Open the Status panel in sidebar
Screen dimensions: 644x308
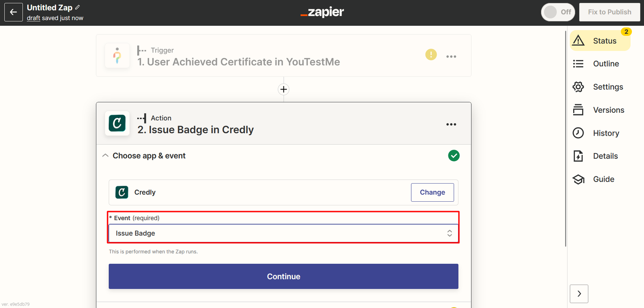coord(600,41)
